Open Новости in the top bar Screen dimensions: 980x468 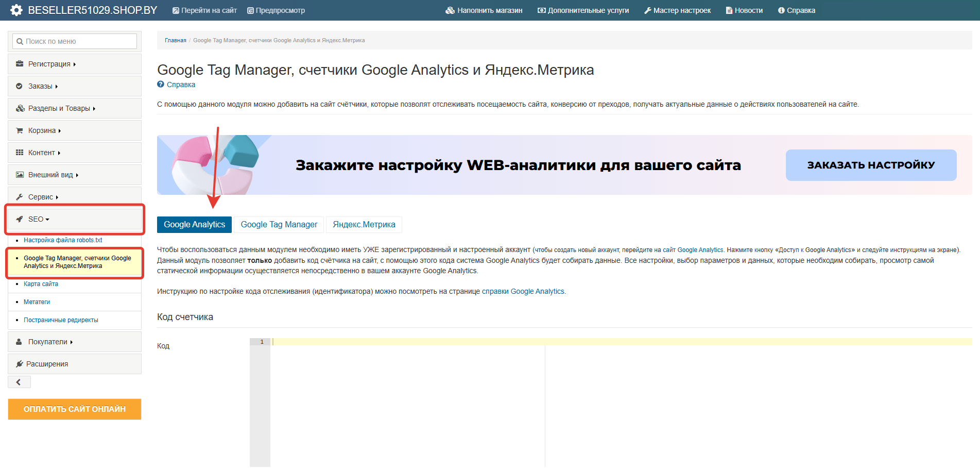point(744,10)
